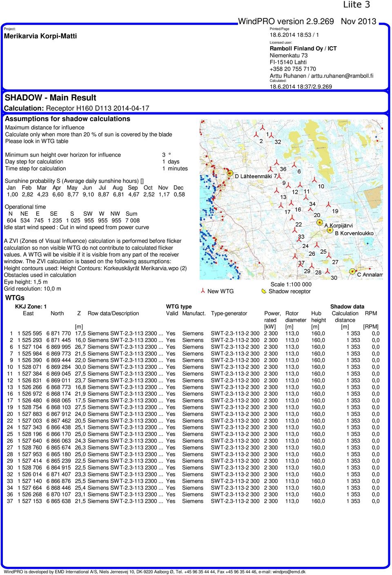Click East coordinate '1 527 104' of WTG 6
392x575 pixels.
pyautogui.click(x=30, y=347)
